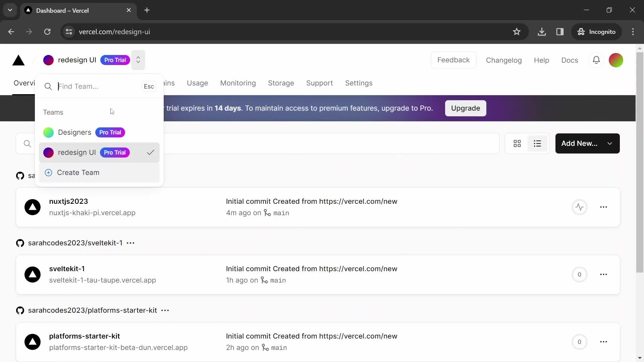Open ellipsis menu next to sarahcodes2023/sveltekit-1
Viewport: 644px width, 362px height.
coord(130,243)
